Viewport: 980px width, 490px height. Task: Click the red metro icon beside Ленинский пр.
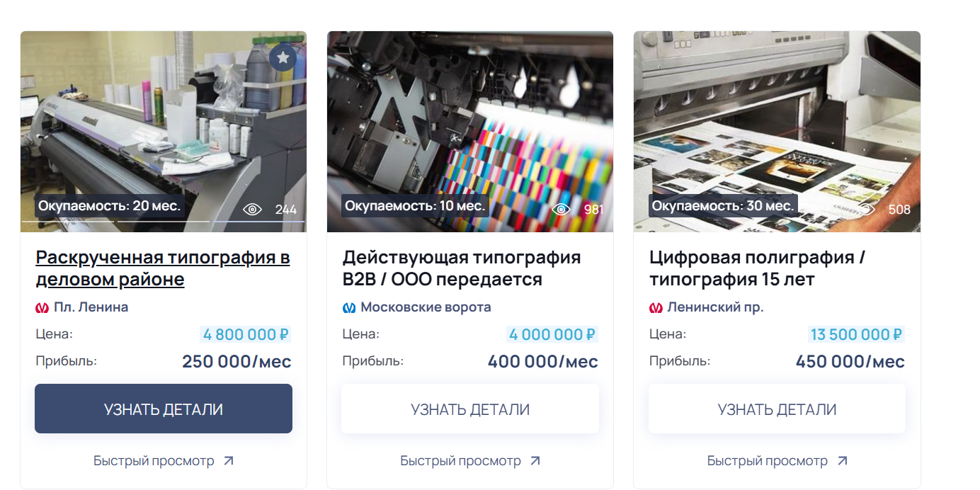coord(656,307)
